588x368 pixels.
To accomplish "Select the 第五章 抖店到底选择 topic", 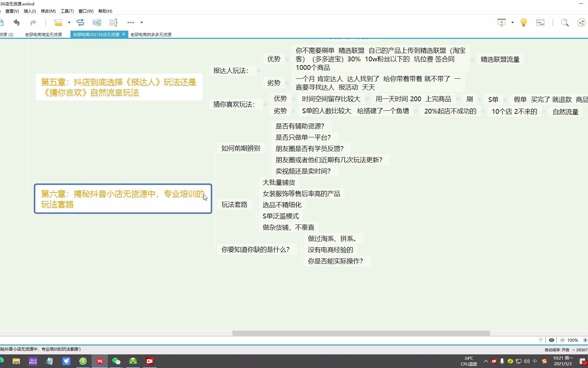I will (119, 87).
